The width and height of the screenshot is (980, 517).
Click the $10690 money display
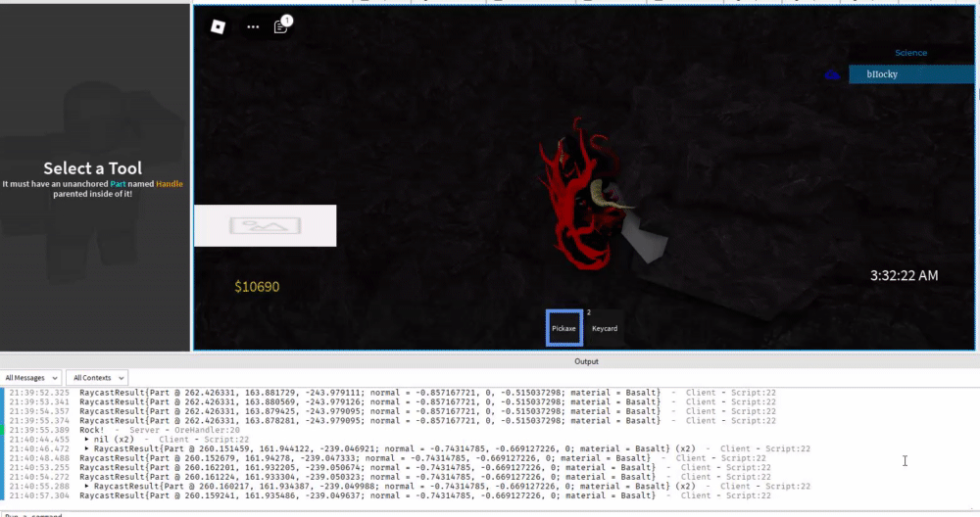tap(257, 287)
